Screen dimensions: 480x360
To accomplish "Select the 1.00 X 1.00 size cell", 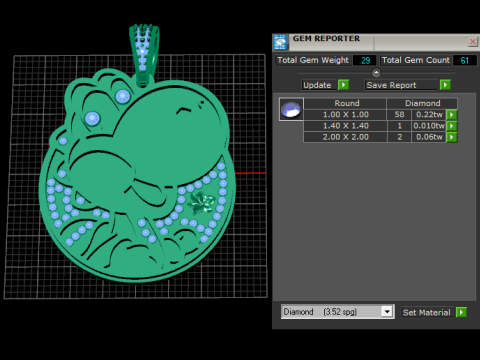I will tap(345, 115).
